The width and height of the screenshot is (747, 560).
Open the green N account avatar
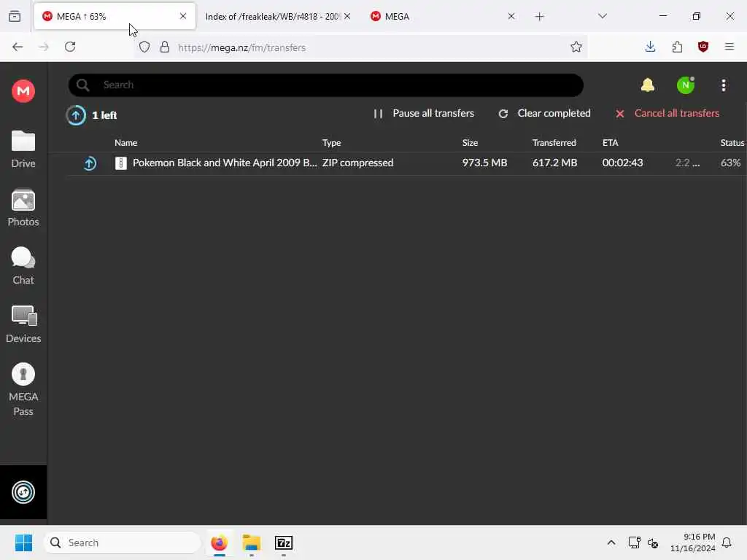(686, 85)
